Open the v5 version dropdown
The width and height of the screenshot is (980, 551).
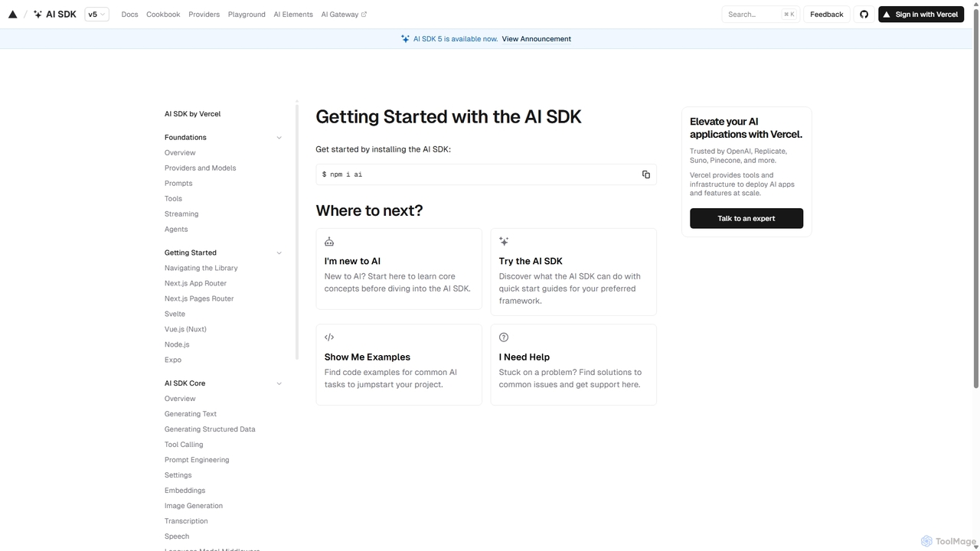click(x=96, y=15)
